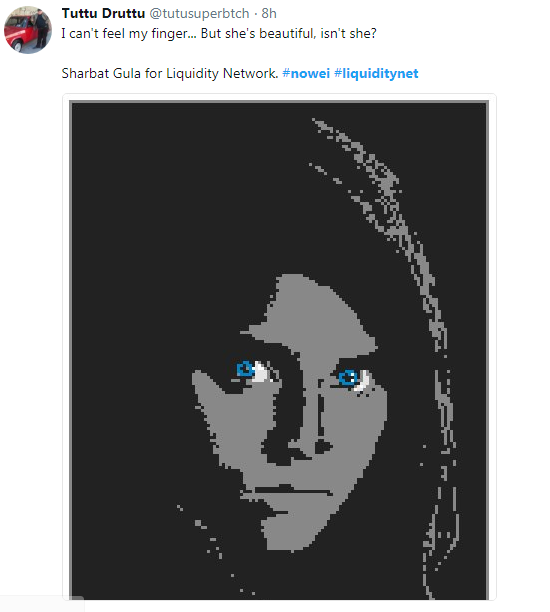Screen dimensions: 550x612
Task: Click the tweet text about the finger
Action: coord(219,34)
